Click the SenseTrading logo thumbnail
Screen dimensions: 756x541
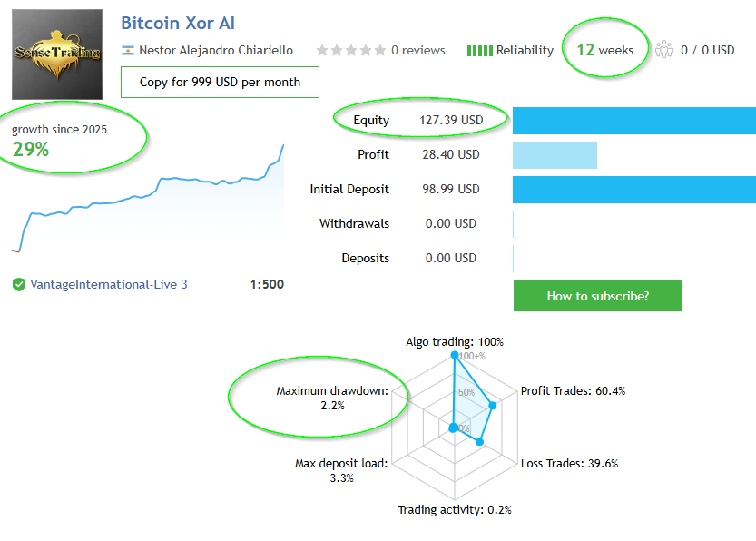(x=57, y=54)
